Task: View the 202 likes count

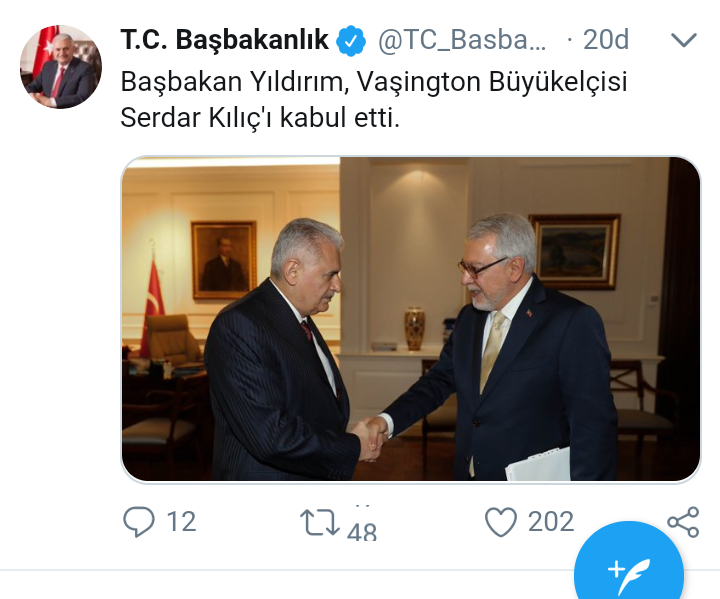Action: pos(551,522)
